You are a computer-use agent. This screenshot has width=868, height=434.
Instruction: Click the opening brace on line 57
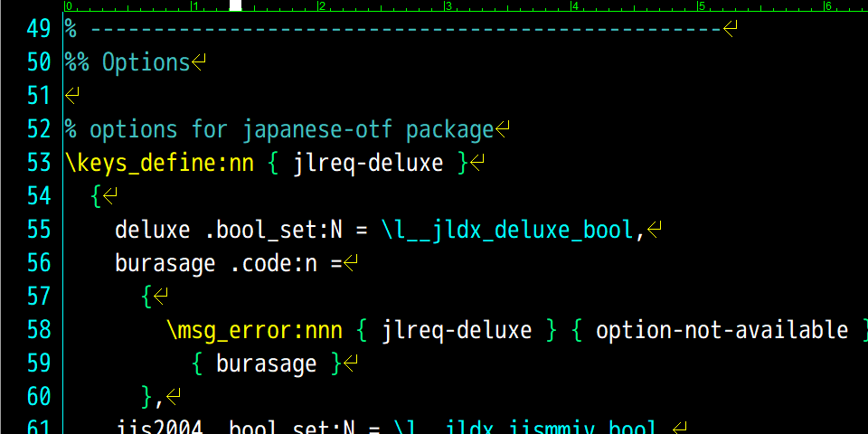pos(146,297)
